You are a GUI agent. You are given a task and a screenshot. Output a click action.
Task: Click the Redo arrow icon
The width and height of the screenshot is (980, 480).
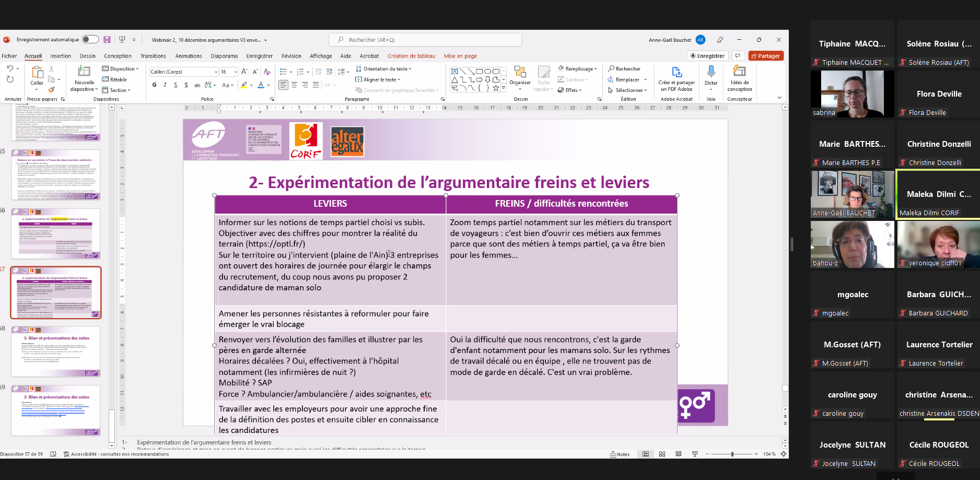[10, 79]
